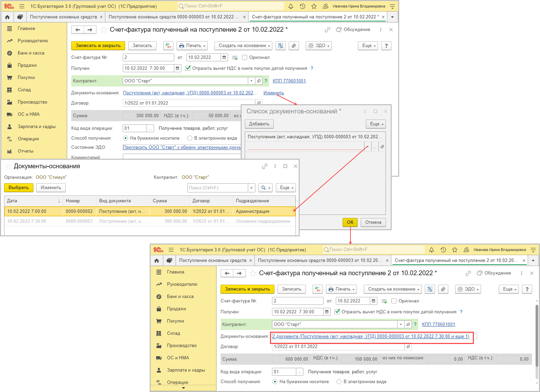The image size is (540, 392).
Task: Open Зарплата и кадры in the top window sidebar
Action: [36, 127]
